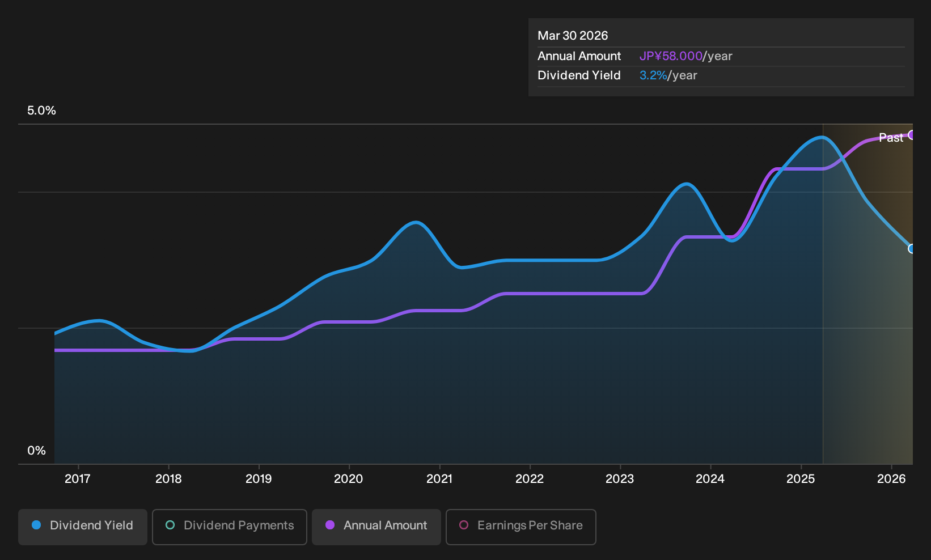Screen dimensions: 931x560
Task: Click the 5.0% y-axis label
Action: pyautogui.click(x=41, y=111)
